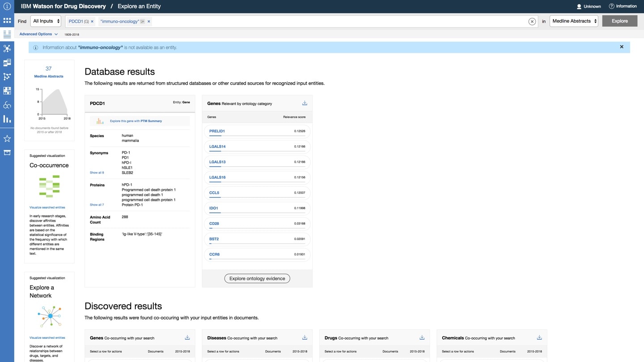Open the heatmap grid icon in sidebar
The width and height of the screenshot is (644, 362).
[7, 91]
